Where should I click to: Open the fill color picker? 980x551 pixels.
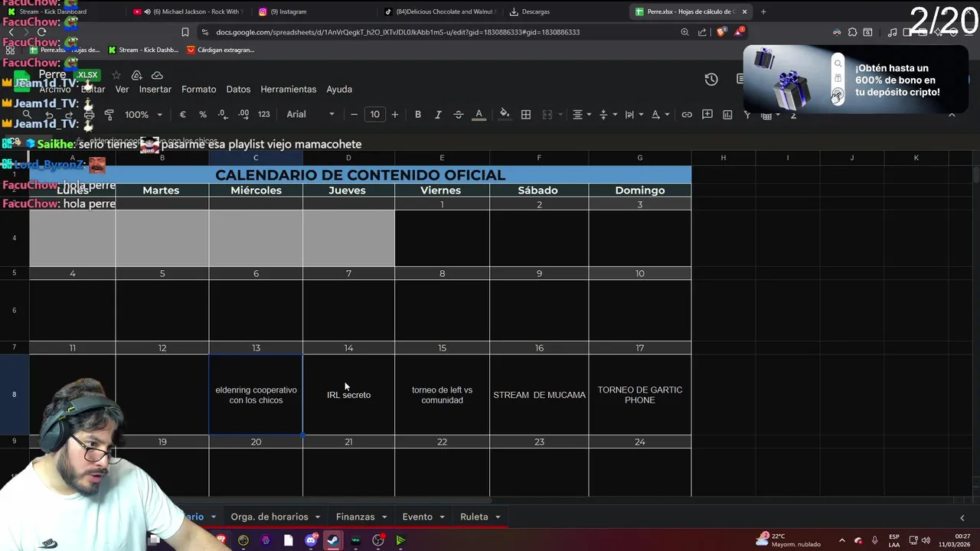coord(505,114)
